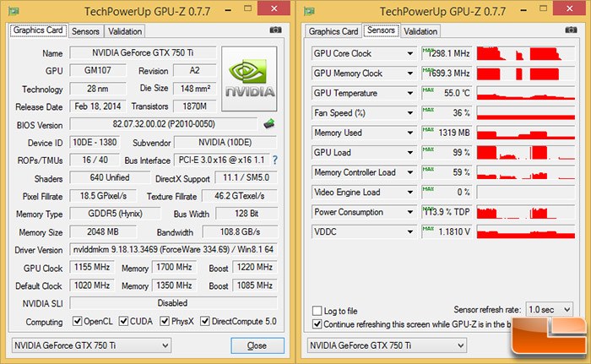Click the GPU Load history graph

526,152
